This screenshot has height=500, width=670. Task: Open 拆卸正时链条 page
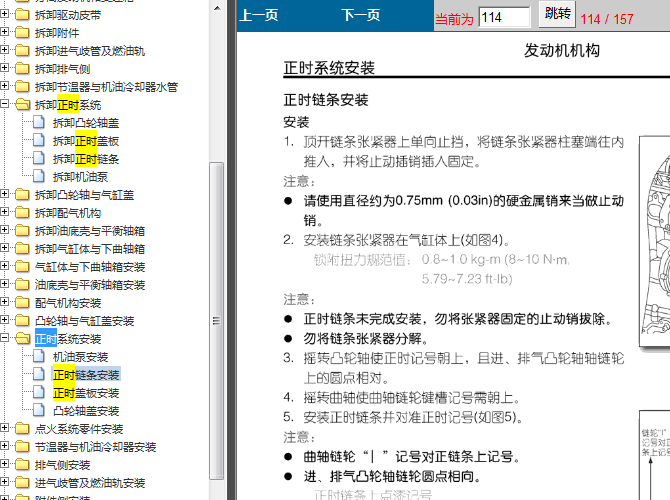(86, 159)
